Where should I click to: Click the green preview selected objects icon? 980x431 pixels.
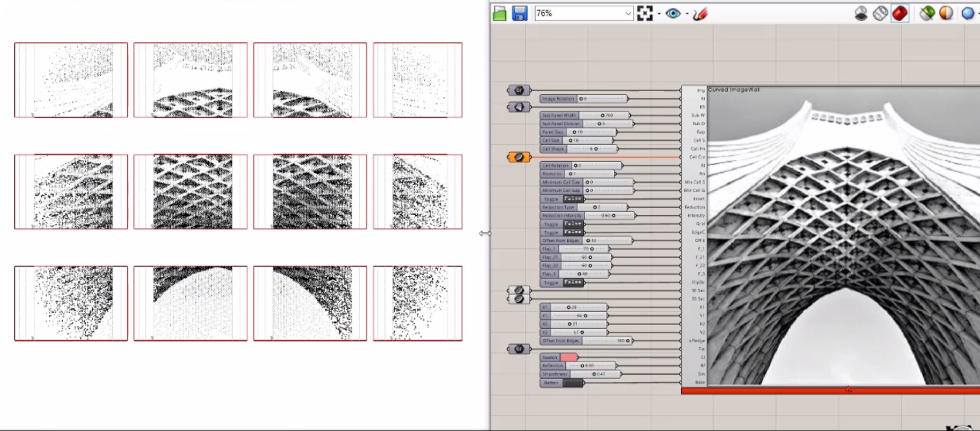pos(926,13)
